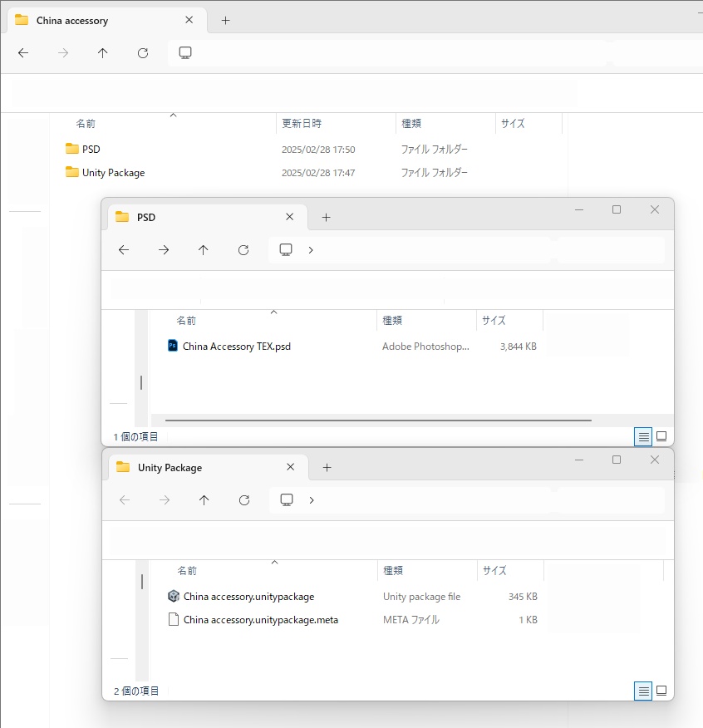Sort by 名前 column in Unity Package window
This screenshot has width=703, height=728.
click(x=187, y=571)
